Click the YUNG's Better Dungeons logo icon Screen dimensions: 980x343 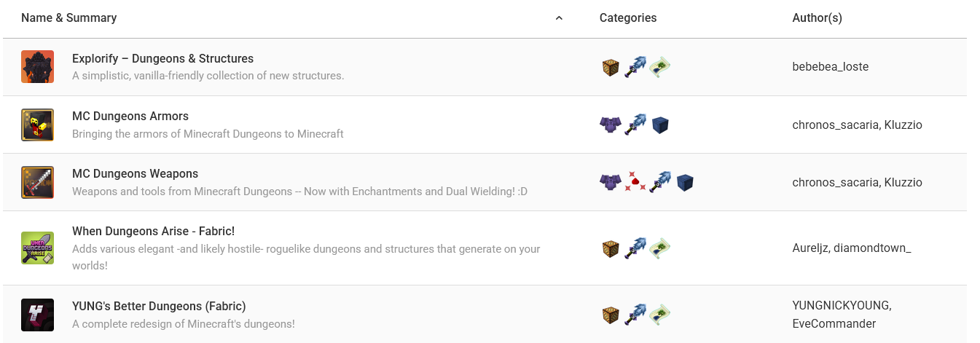(37, 315)
